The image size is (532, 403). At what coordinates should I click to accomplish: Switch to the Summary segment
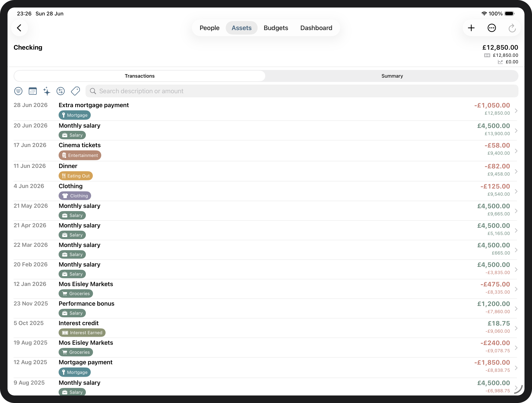[392, 76]
